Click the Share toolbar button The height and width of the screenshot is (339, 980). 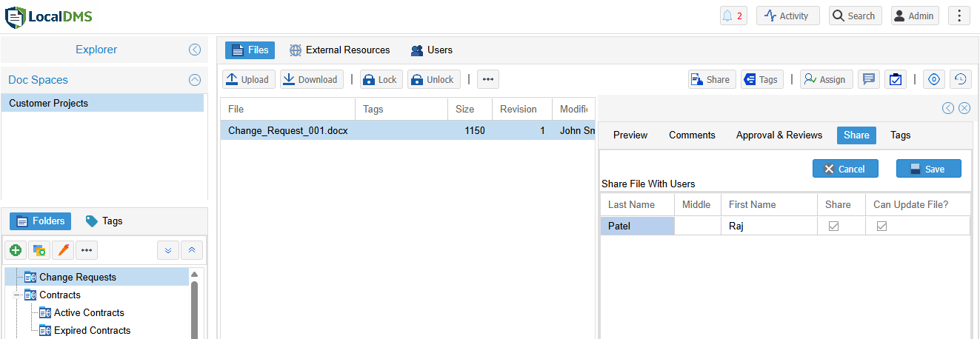pyautogui.click(x=711, y=79)
